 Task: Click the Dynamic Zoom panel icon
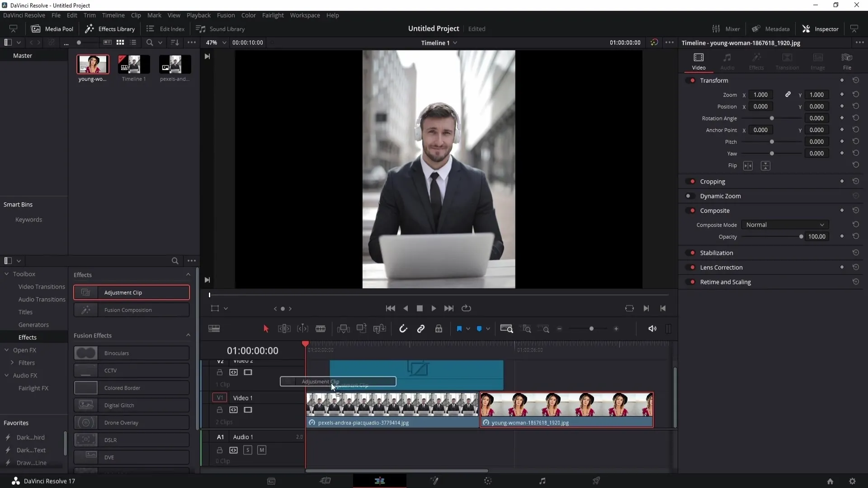pyautogui.click(x=691, y=196)
